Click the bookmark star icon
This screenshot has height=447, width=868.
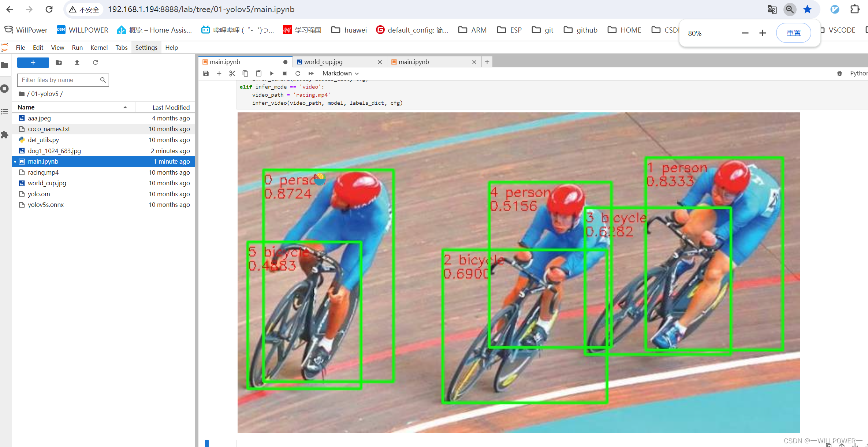click(x=808, y=9)
